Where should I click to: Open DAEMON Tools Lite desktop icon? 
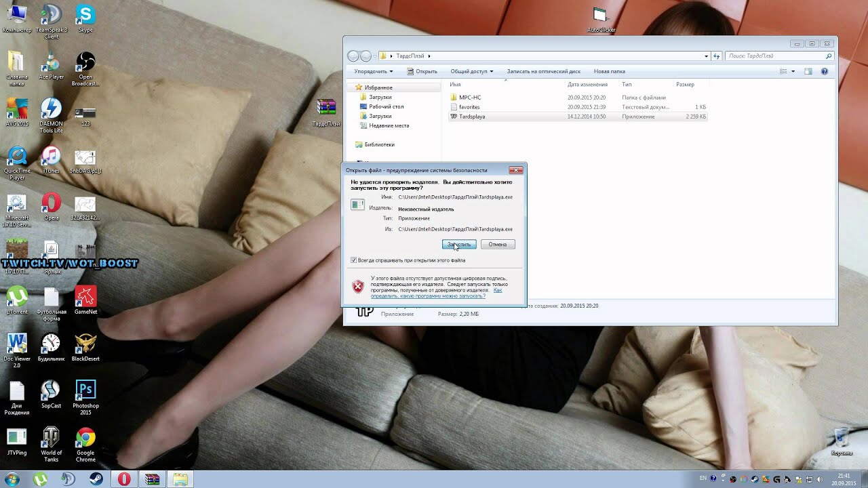[x=51, y=115]
